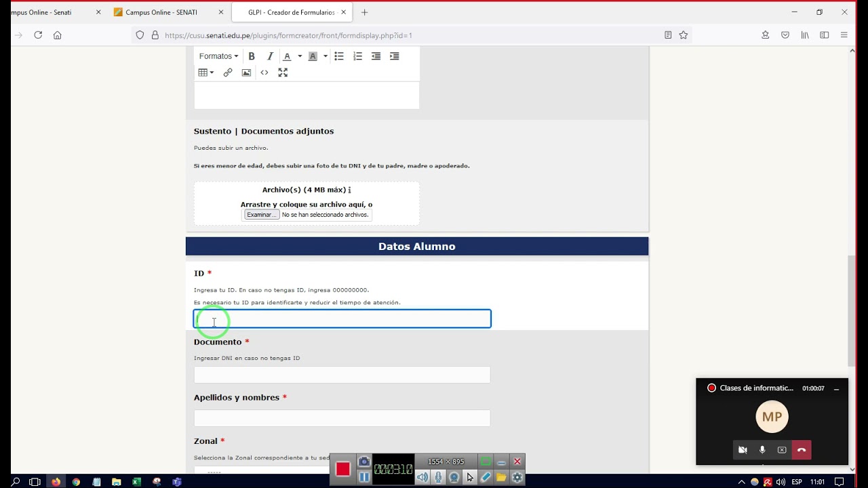
Task: Create a numbered list in the editor
Action: coord(357,56)
